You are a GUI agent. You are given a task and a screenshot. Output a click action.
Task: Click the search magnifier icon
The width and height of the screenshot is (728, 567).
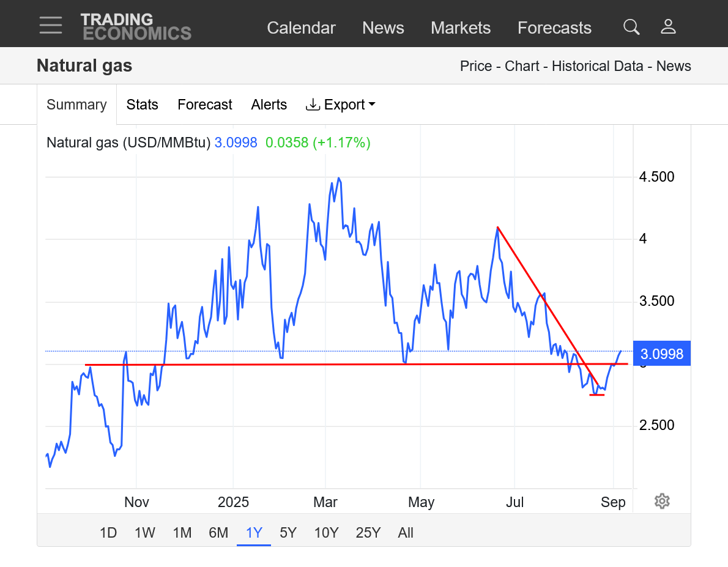point(631,27)
